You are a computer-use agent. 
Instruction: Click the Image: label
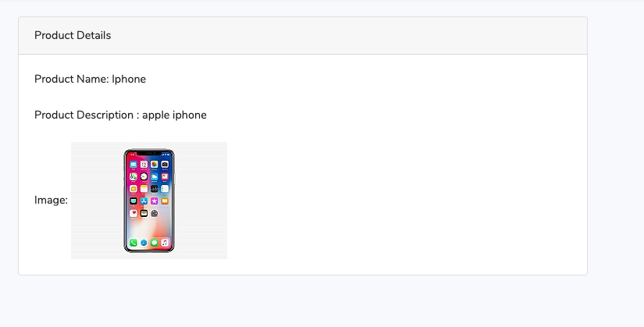tap(51, 200)
